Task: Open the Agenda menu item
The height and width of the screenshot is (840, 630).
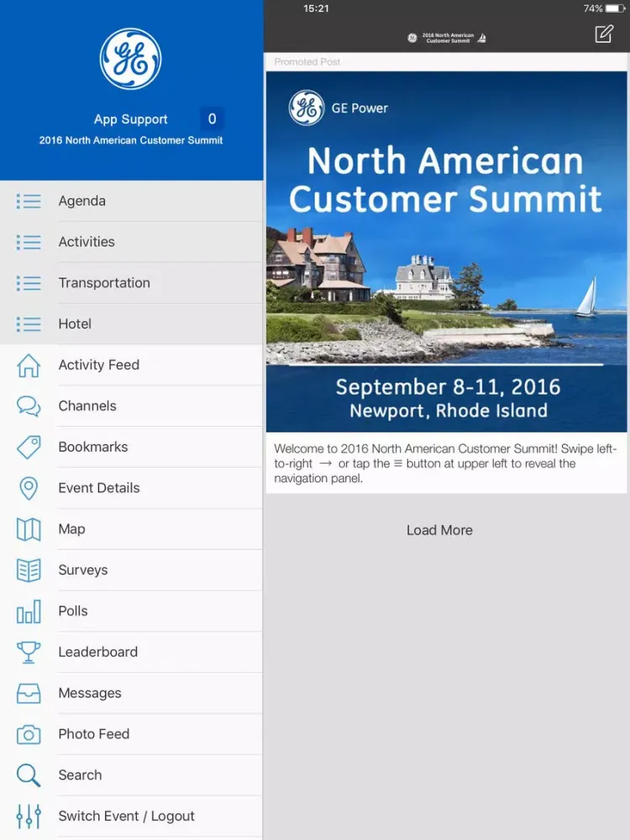Action: point(131,201)
